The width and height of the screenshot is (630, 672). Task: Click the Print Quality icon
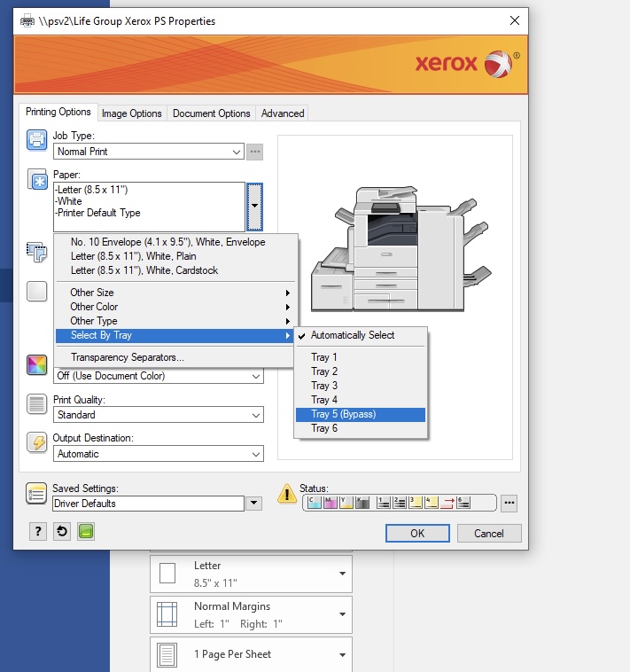tap(36, 404)
